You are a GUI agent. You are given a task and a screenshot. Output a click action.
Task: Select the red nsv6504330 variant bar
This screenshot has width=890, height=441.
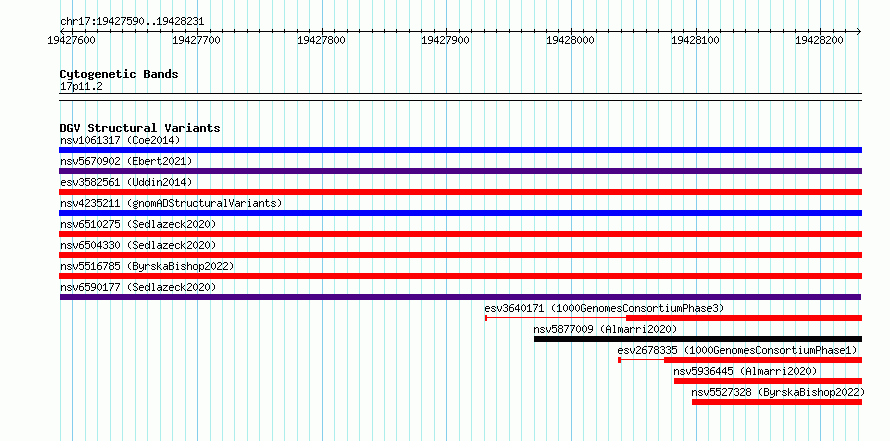[x=460, y=255]
